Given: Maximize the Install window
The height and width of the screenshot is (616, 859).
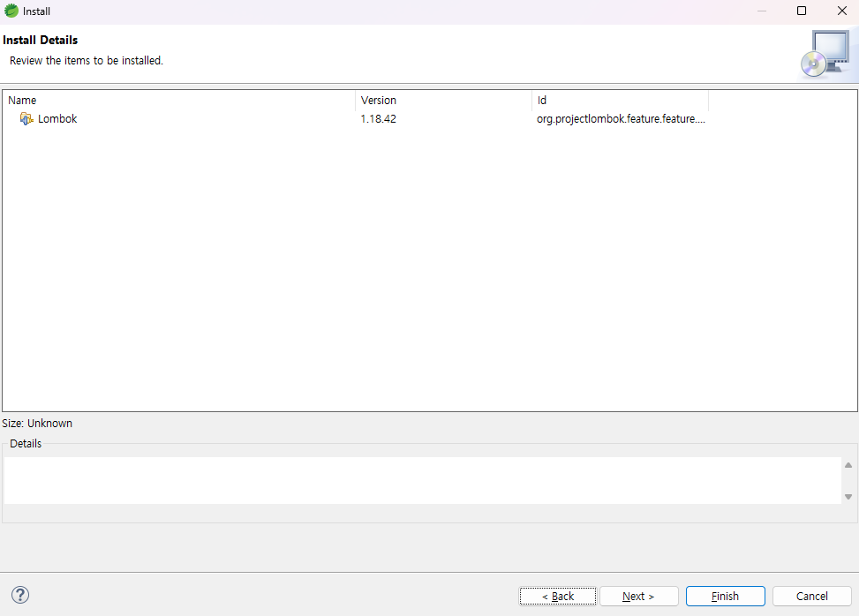Looking at the screenshot, I should (x=802, y=11).
